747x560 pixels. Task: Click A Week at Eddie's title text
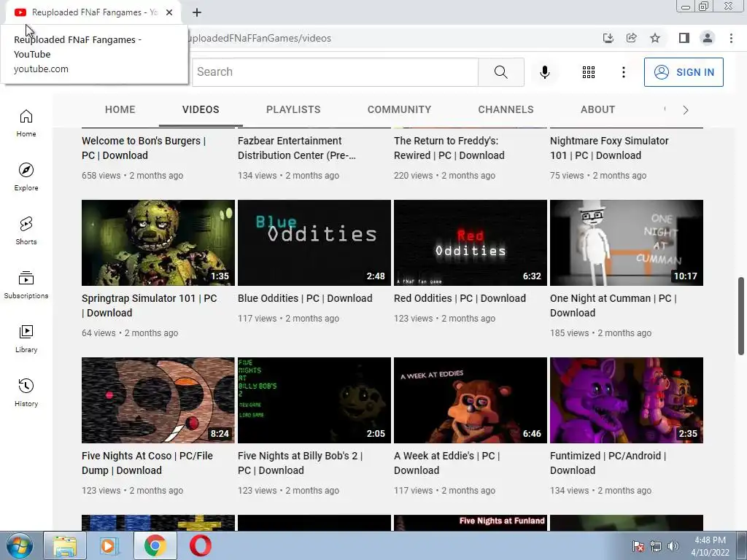446,463
